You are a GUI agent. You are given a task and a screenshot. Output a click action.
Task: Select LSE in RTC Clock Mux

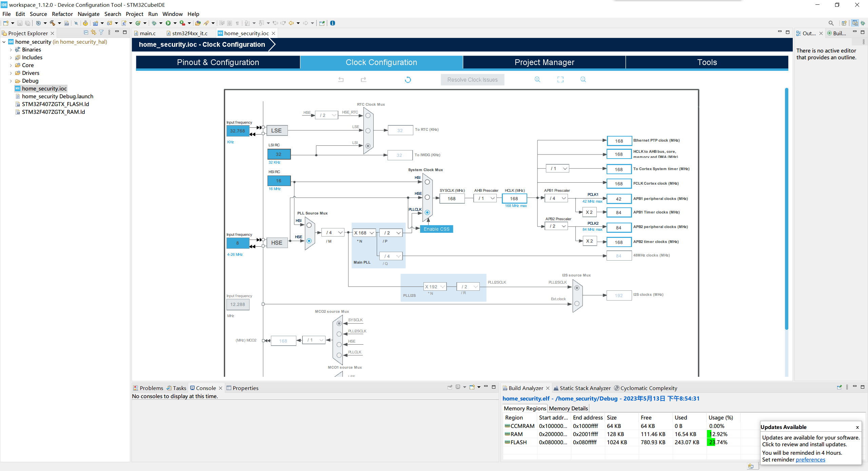[x=368, y=131]
